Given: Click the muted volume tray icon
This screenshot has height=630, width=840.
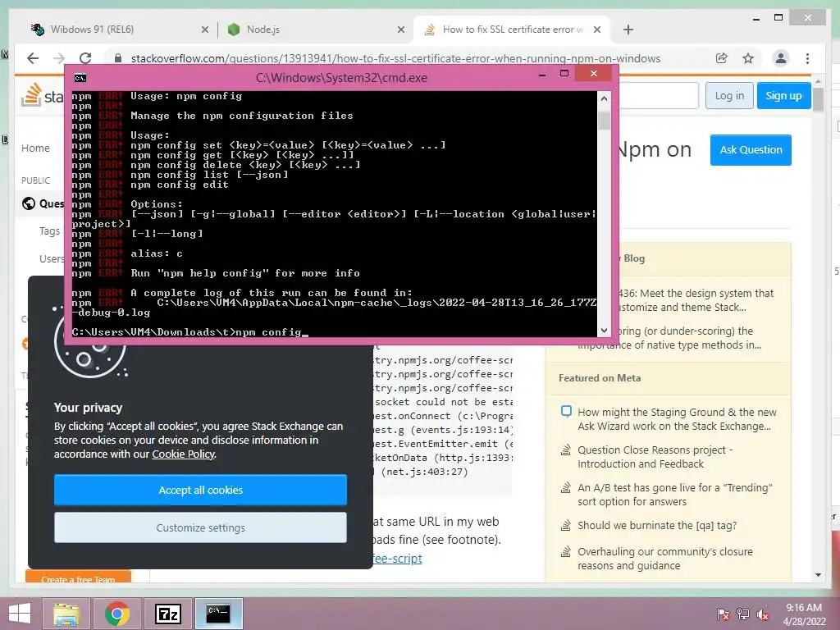Looking at the screenshot, I should click(x=763, y=614).
